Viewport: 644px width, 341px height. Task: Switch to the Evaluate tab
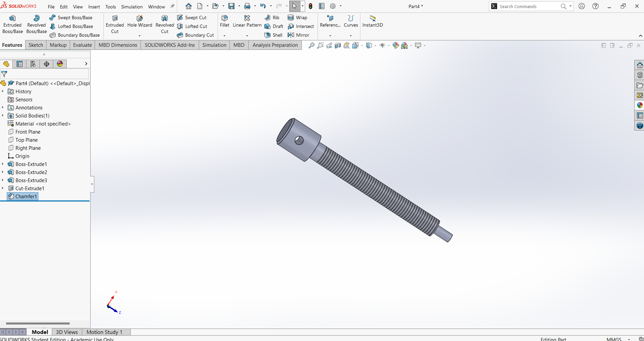pyautogui.click(x=83, y=45)
